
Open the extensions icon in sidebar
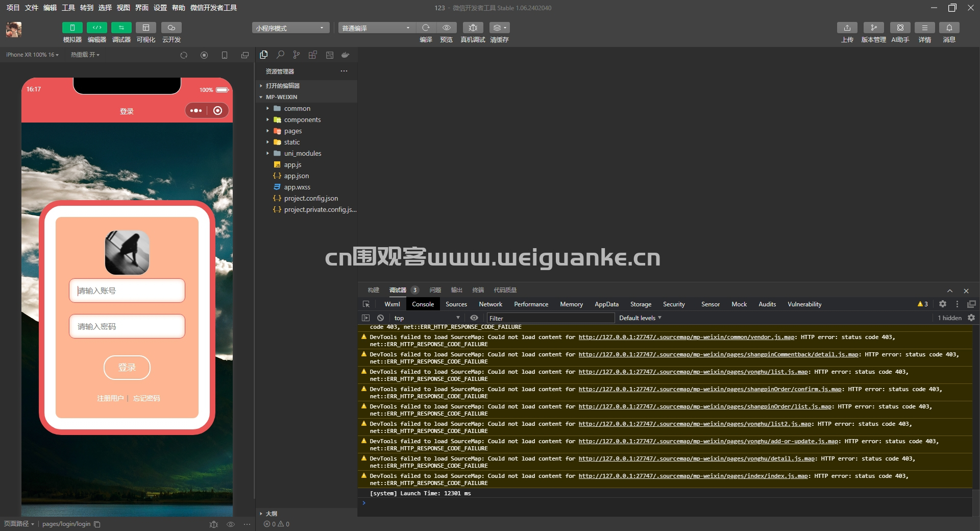(313, 55)
